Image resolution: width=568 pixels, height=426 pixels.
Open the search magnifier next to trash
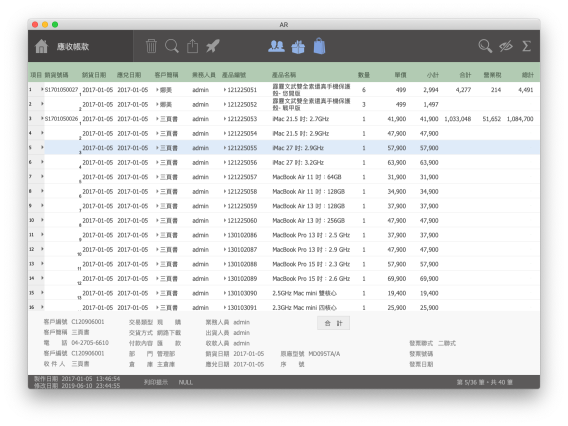click(x=172, y=46)
